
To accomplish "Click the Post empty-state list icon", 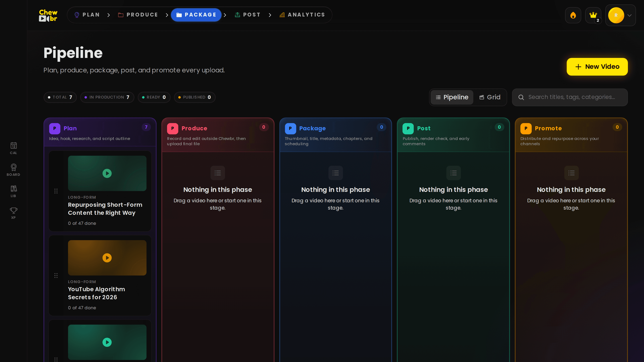I will pyautogui.click(x=453, y=173).
